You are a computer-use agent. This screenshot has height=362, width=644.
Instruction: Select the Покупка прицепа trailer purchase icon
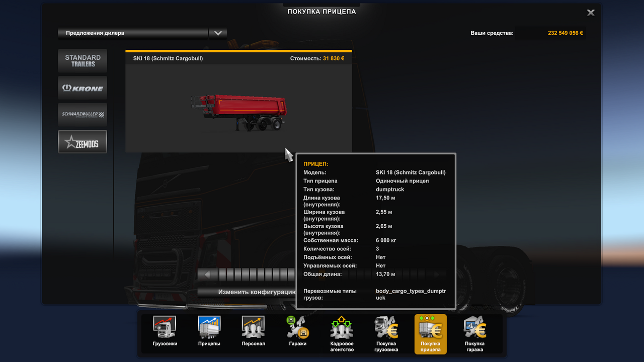click(x=430, y=334)
